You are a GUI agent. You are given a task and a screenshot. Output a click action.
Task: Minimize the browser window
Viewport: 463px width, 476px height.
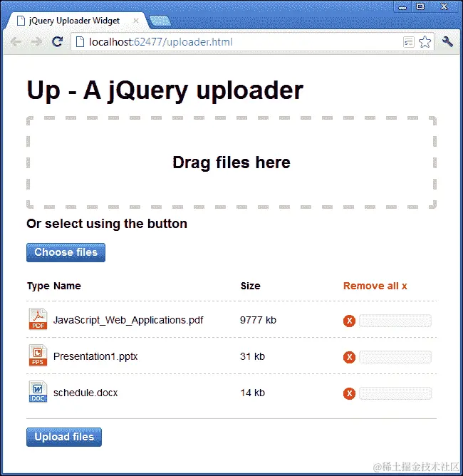[402, 6]
